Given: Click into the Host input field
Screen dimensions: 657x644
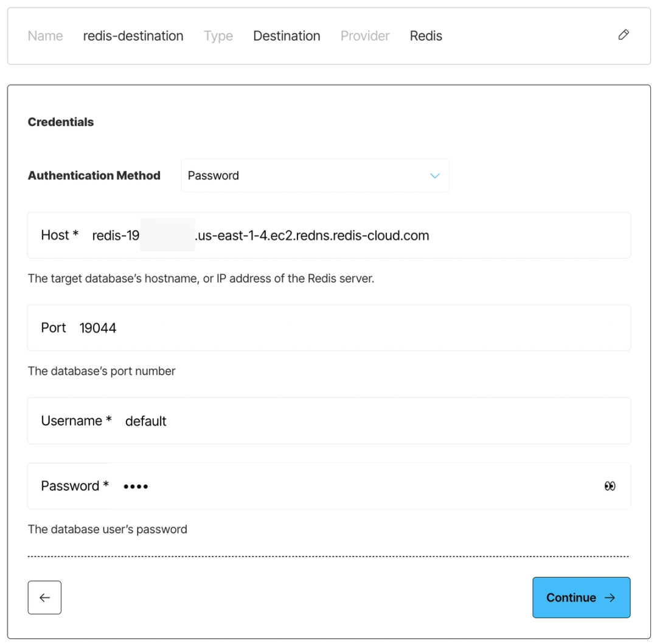Looking at the screenshot, I should (328, 235).
